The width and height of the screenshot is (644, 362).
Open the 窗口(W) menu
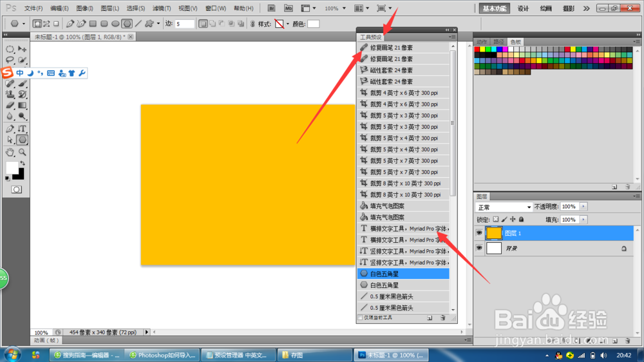coord(216,8)
